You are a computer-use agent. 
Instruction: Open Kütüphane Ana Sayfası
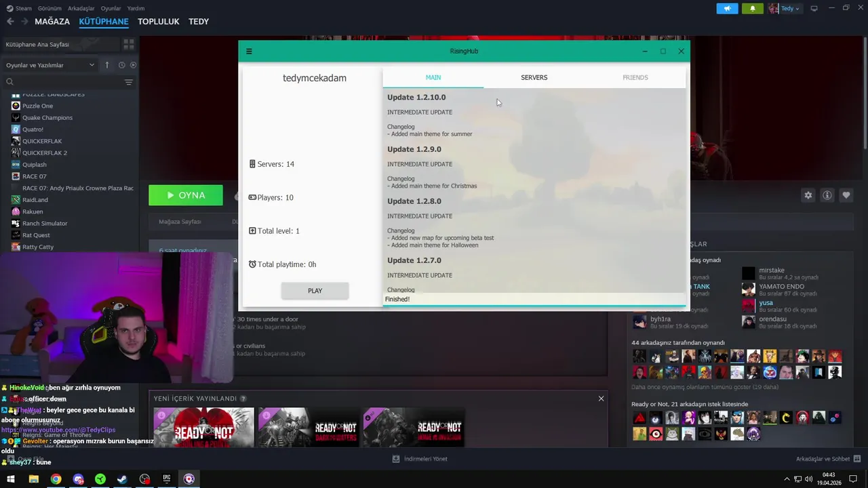click(x=38, y=44)
